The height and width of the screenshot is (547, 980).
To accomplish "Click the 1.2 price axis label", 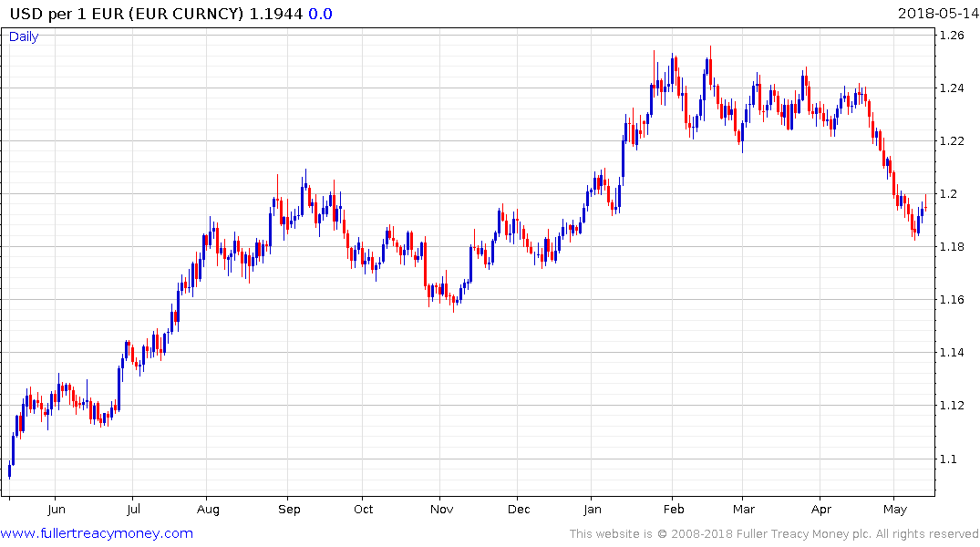I will (948, 194).
